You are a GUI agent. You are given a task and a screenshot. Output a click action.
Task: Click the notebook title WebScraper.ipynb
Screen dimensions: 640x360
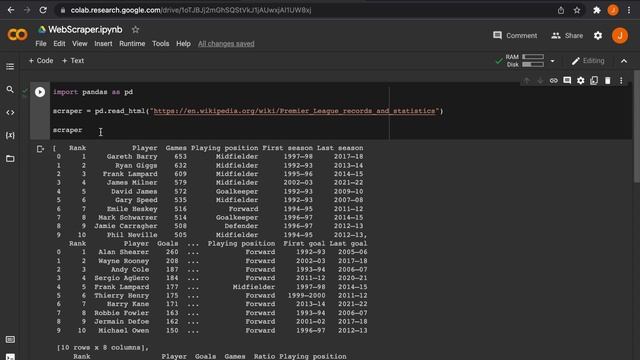click(85, 30)
